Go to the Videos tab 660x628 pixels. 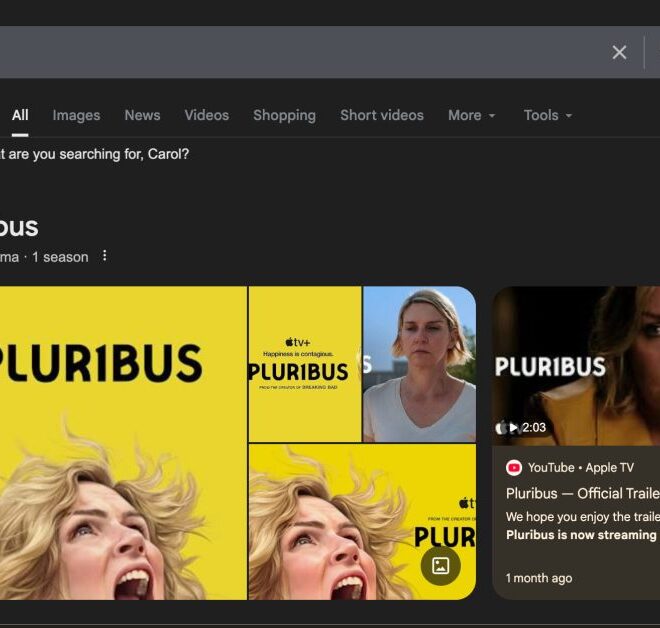pyautogui.click(x=207, y=115)
